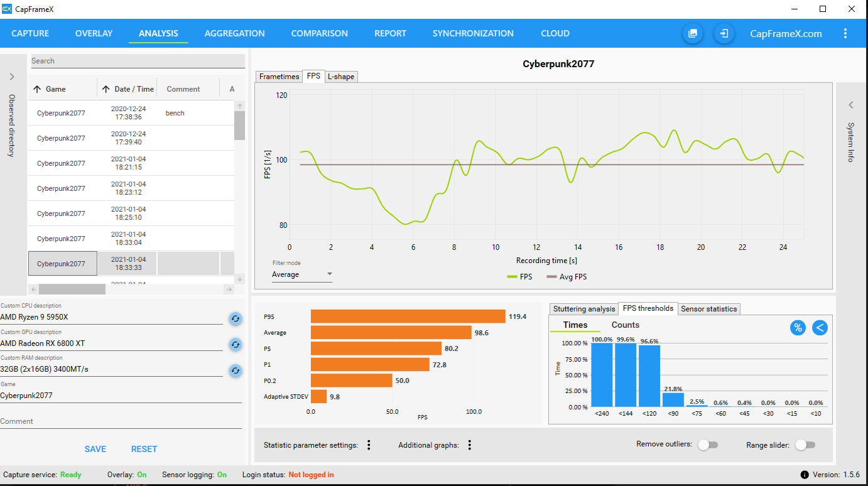
Task: Go to the OVERLAY tab
Action: [94, 33]
